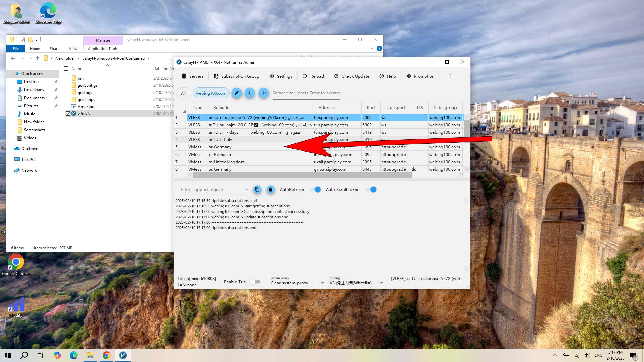Viewport: 644px width, 362px height.
Task: Toggle the checkbox next to the v2rayN file
Action: tap(68, 114)
